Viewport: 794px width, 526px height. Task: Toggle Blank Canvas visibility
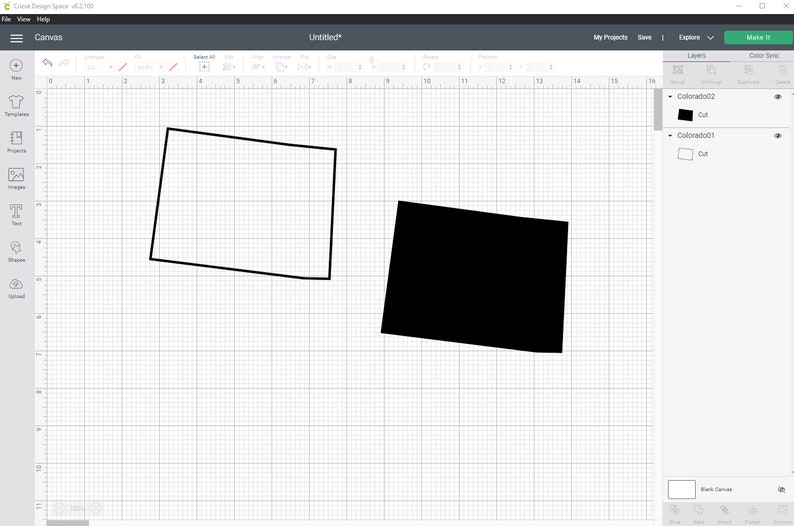(781, 490)
